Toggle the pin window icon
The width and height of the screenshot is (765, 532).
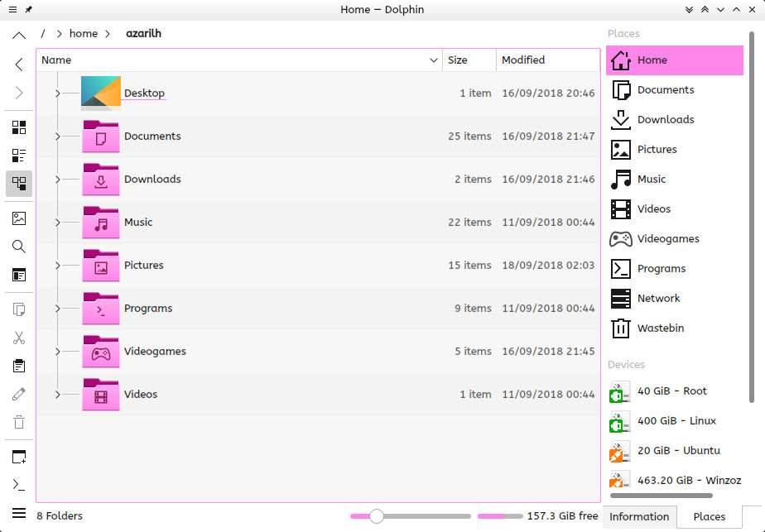[29, 10]
